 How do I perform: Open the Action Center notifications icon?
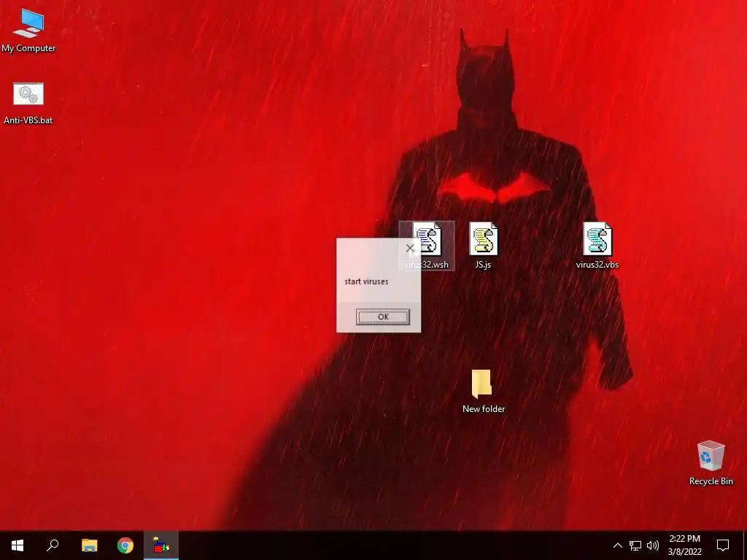click(723, 545)
